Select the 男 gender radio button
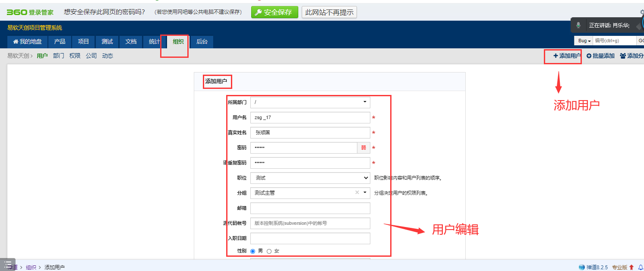The height and width of the screenshot is (271, 644). pyautogui.click(x=253, y=251)
